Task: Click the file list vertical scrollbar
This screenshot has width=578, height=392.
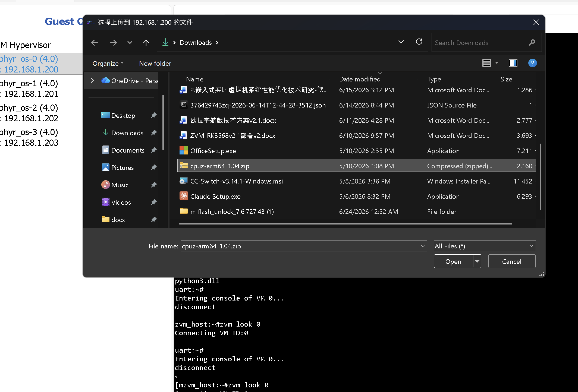Action: [x=541, y=176]
